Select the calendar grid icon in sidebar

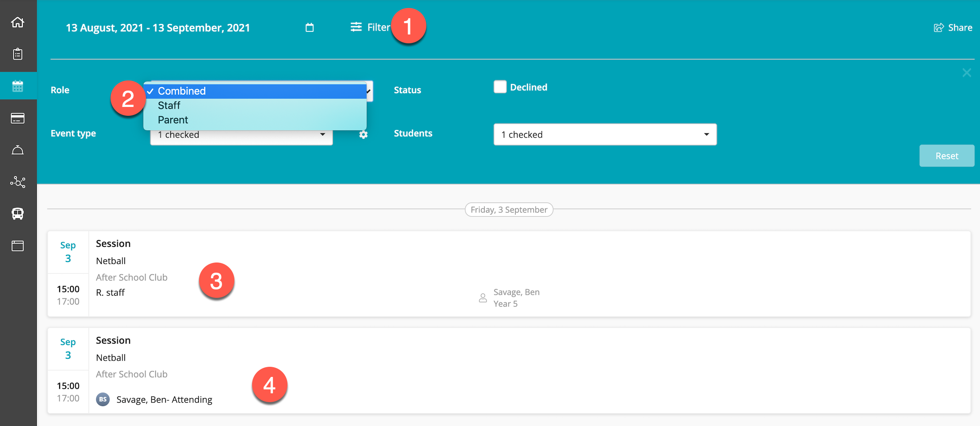coord(18,86)
